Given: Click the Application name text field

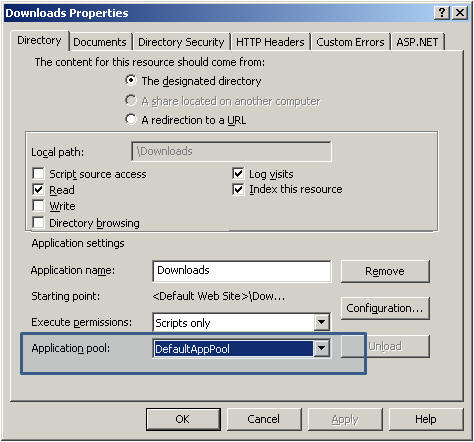Looking at the screenshot, I should click(x=242, y=271).
